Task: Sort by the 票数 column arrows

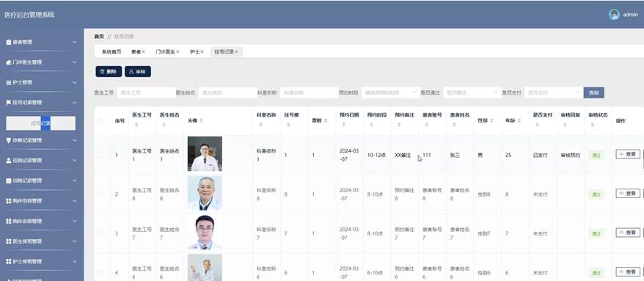Action: 326,120
